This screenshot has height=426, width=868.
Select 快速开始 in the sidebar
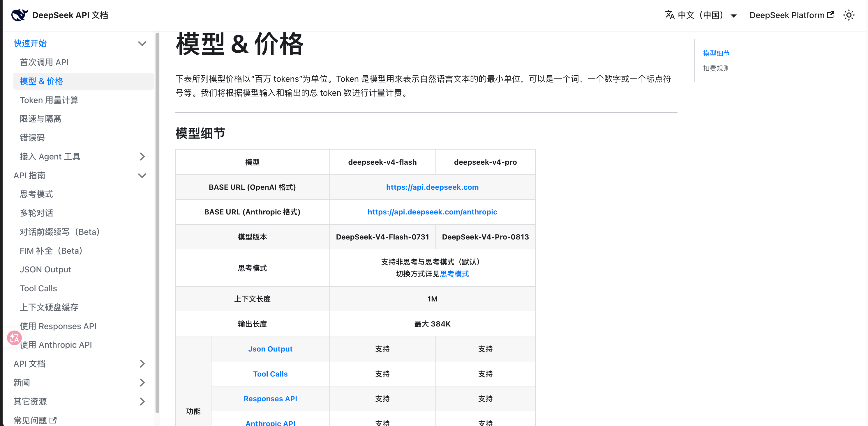point(30,43)
